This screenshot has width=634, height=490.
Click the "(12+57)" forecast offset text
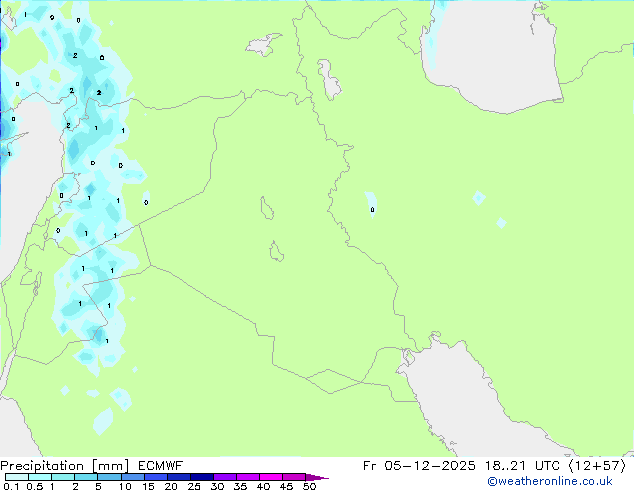point(597,466)
